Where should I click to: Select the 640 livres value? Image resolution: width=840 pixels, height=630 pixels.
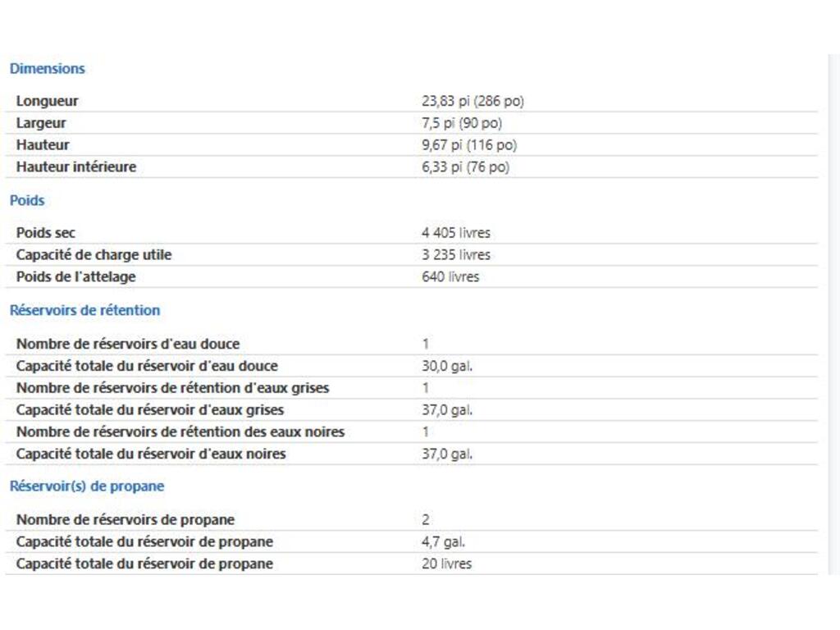click(x=450, y=276)
